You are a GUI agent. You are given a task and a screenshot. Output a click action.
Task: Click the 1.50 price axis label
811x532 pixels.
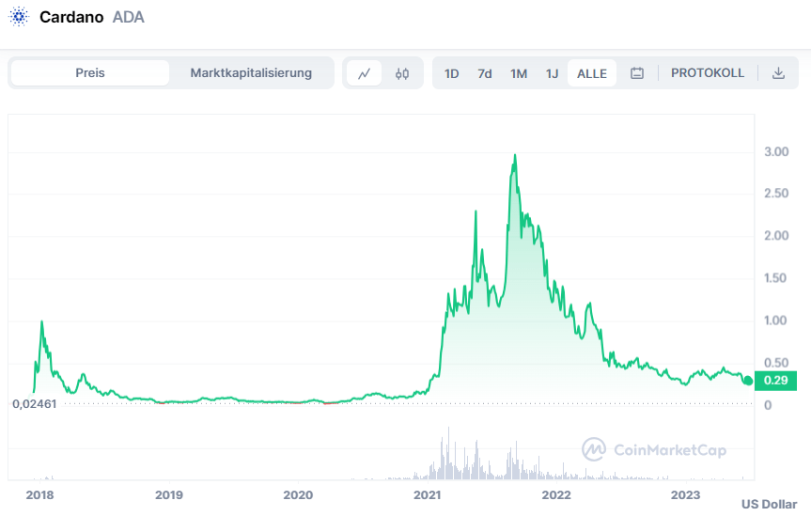pyautogui.click(x=775, y=278)
